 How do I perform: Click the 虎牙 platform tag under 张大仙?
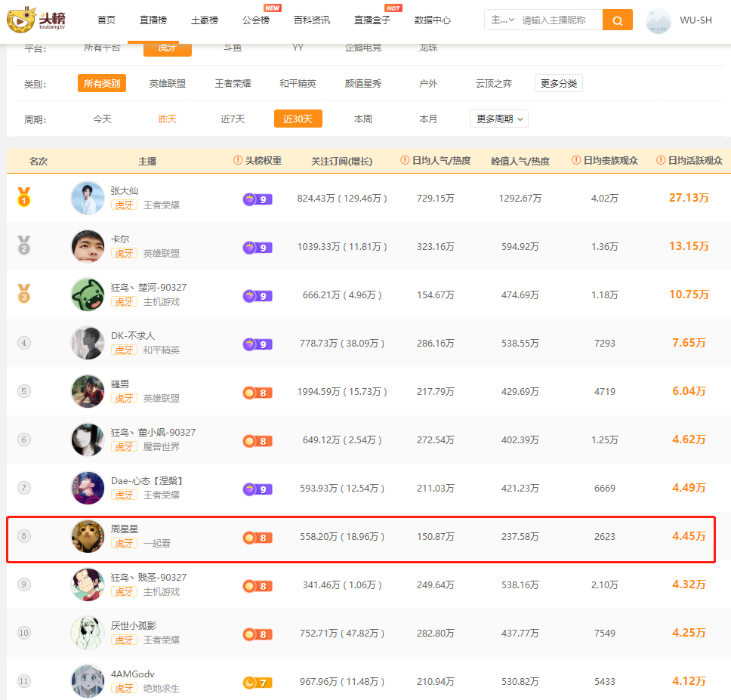(x=124, y=205)
